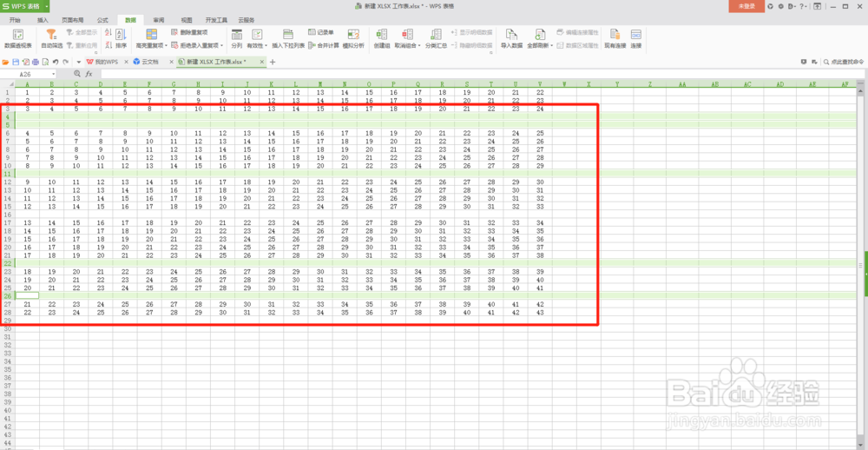Open the help question mark dropdown

pyautogui.click(x=803, y=6)
